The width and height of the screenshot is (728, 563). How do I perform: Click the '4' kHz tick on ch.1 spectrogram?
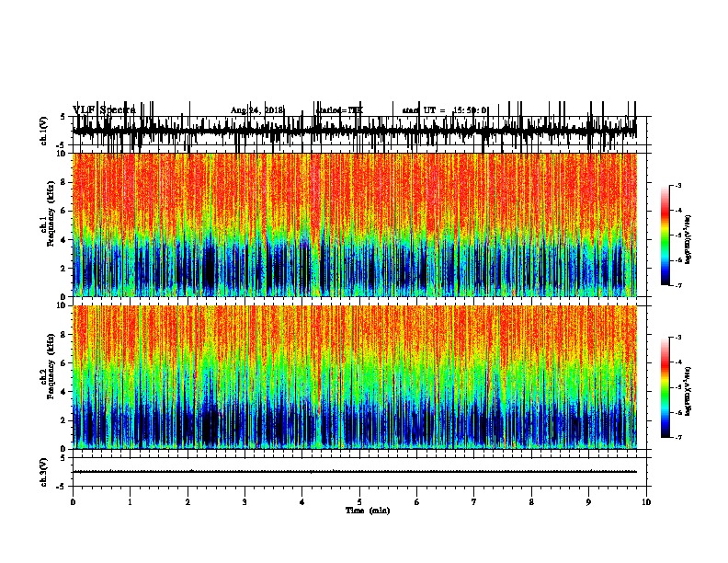coord(63,240)
